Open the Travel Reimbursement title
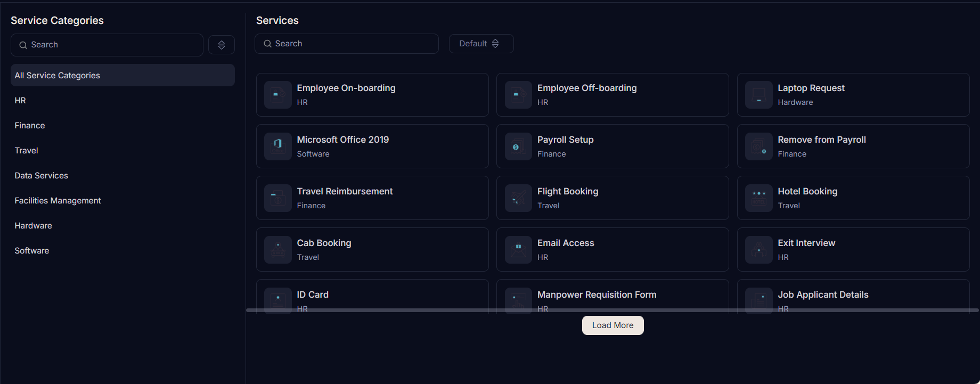The height and width of the screenshot is (384, 980). coord(345,191)
